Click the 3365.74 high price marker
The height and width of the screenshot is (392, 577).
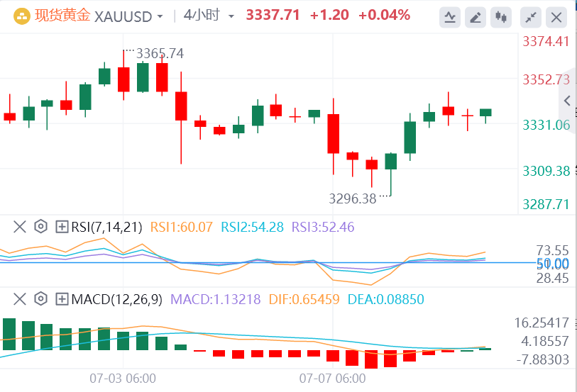point(160,53)
